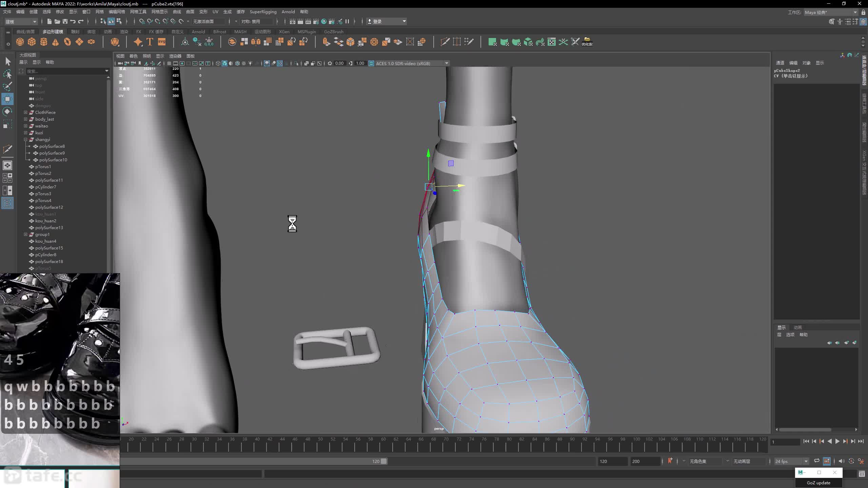Create a polygon cylinder from the shelf

pyautogui.click(x=44, y=42)
